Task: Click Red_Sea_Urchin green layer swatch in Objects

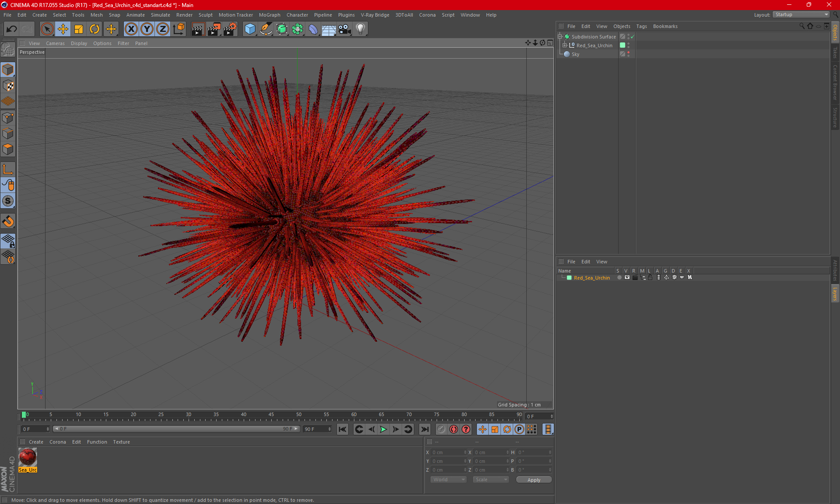Action: pyautogui.click(x=623, y=45)
